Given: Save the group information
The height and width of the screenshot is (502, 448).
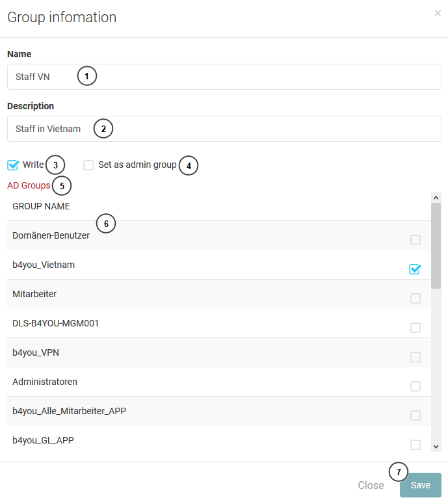Looking at the screenshot, I should 421,485.
